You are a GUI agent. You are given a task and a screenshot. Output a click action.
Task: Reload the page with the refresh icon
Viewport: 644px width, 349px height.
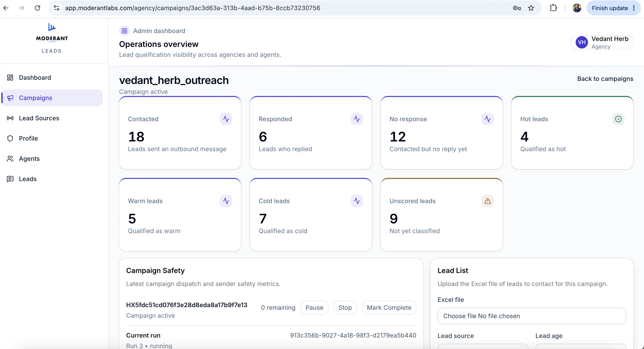pos(37,8)
